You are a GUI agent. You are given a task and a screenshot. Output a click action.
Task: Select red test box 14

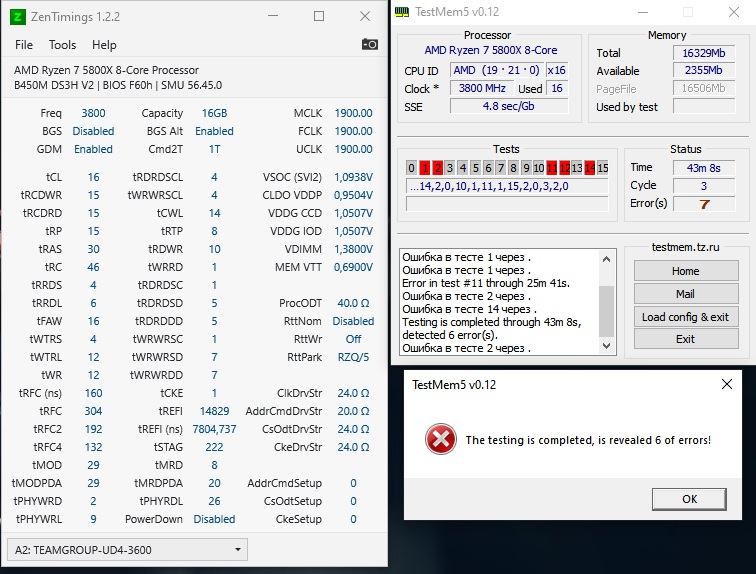pyautogui.click(x=590, y=168)
